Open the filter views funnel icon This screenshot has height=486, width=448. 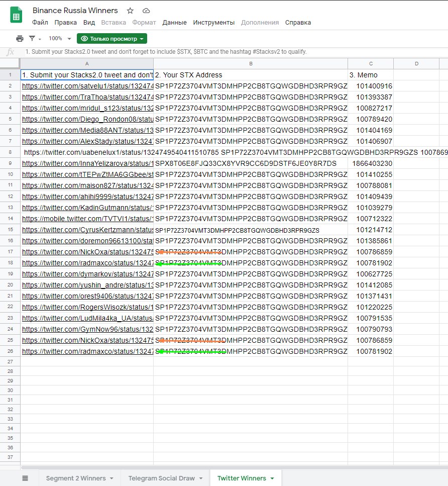pos(32,38)
